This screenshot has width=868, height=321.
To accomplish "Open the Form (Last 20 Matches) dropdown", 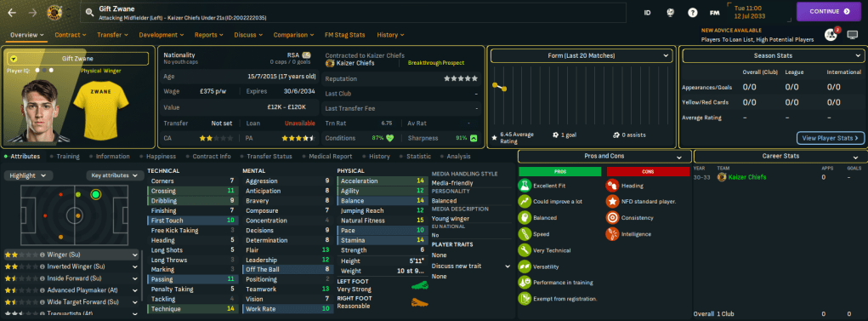I will click(x=582, y=56).
